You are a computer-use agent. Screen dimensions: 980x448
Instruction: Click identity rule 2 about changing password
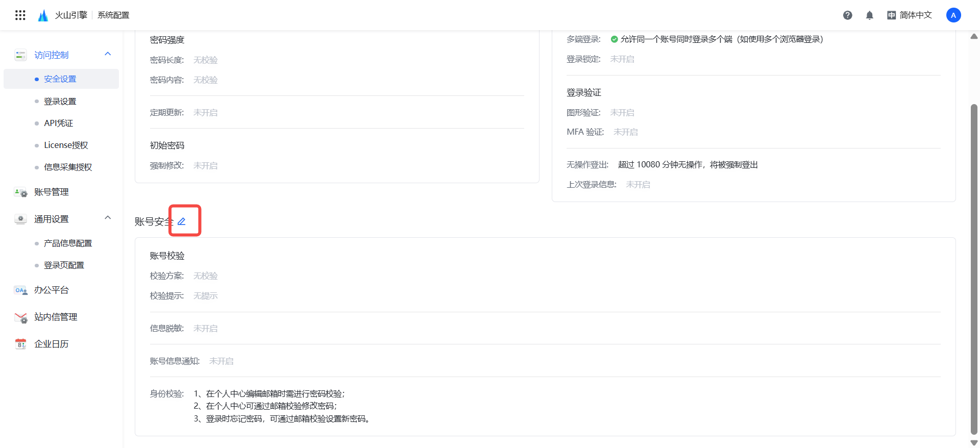pos(265,406)
